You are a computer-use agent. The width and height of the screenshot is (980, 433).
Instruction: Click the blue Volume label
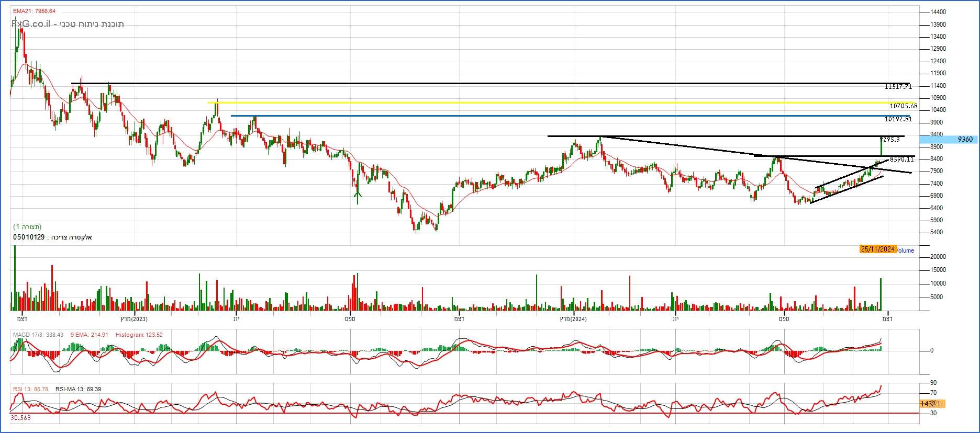coord(906,250)
